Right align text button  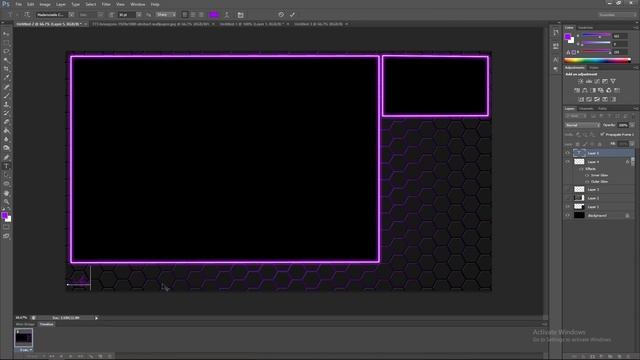(201, 15)
